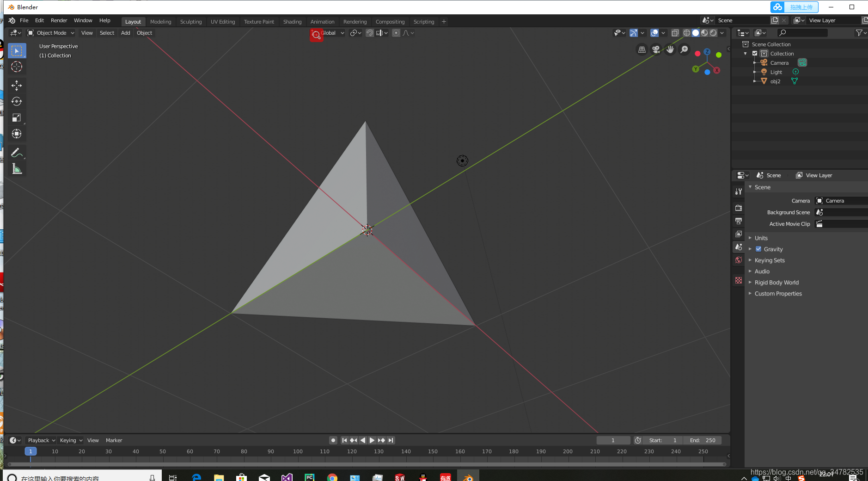The height and width of the screenshot is (481, 868).
Task: Open the File menu
Action: coord(24,20)
